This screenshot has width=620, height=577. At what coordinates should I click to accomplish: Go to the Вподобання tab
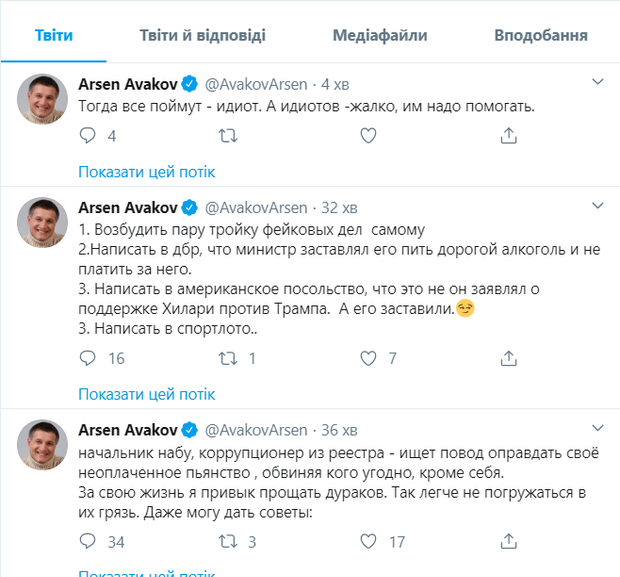(x=540, y=36)
